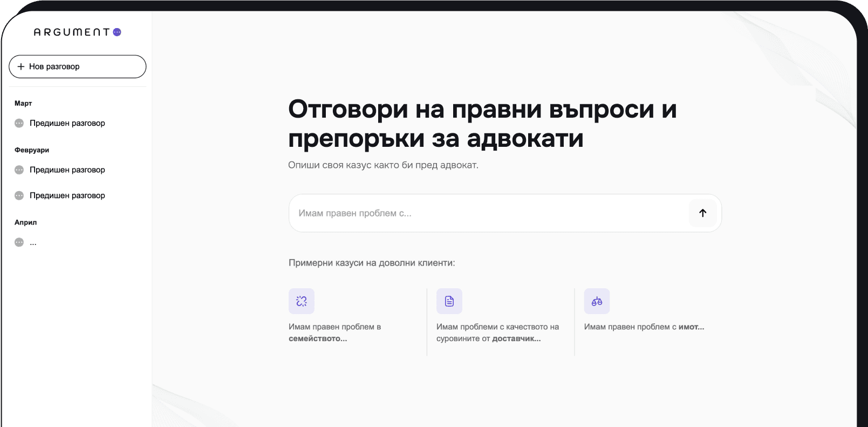Click subtitle 'Опиши своя казус както би пред адвокат.'
This screenshot has width=868, height=427.
383,165
